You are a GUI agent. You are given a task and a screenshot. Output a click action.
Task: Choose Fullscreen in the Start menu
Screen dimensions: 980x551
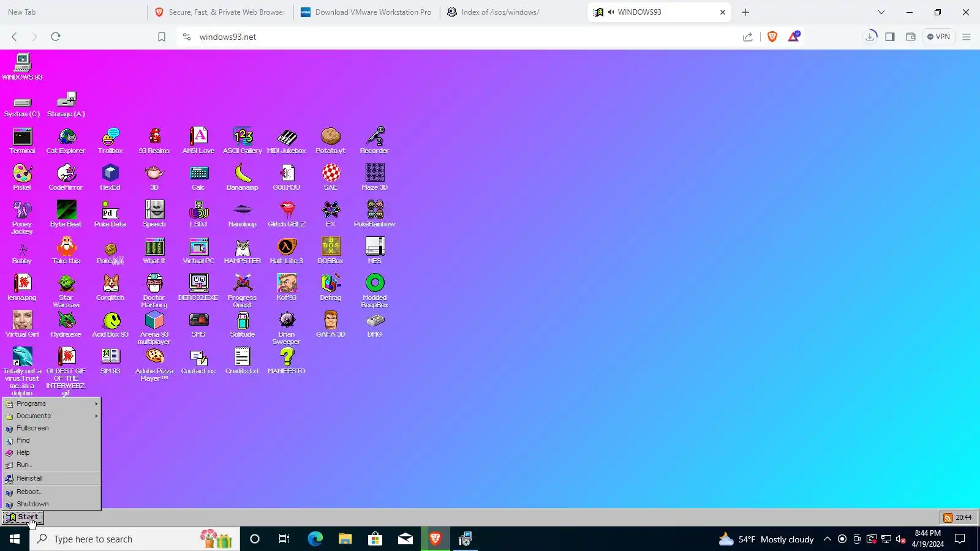click(x=52, y=429)
